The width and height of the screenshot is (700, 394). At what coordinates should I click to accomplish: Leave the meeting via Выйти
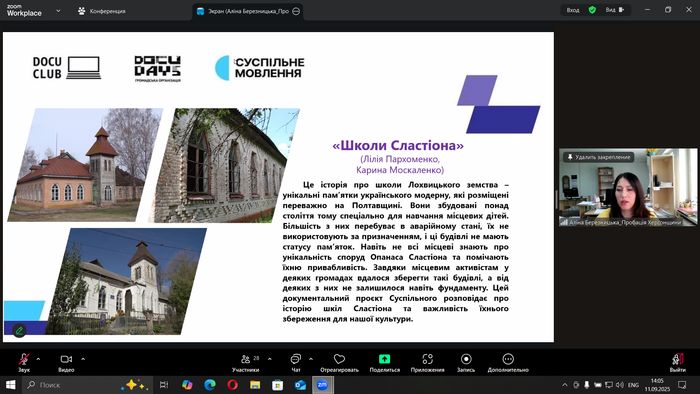click(x=678, y=363)
